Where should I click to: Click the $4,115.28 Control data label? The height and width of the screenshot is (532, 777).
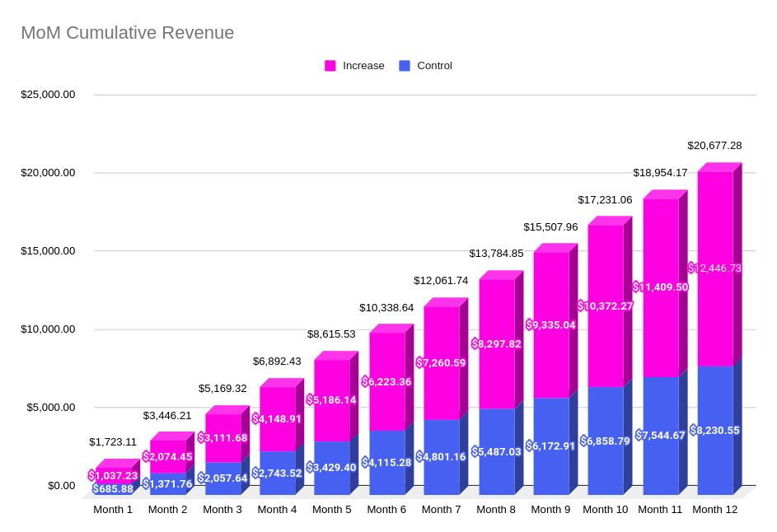(386, 463)
